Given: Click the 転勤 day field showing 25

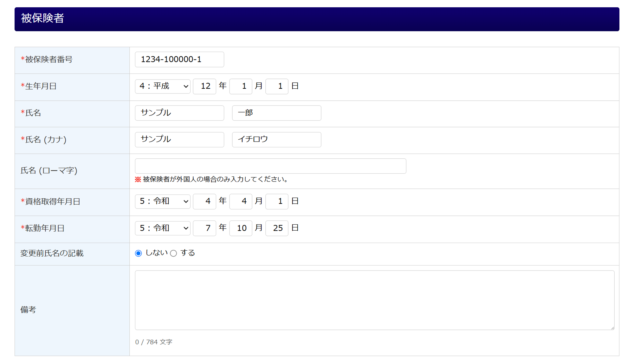Looking at the screenshot, I should click(x=277, y=228).
